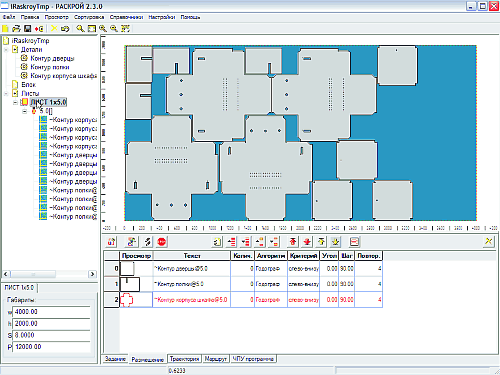Click the S field showing 8.0000

point(52,335)
